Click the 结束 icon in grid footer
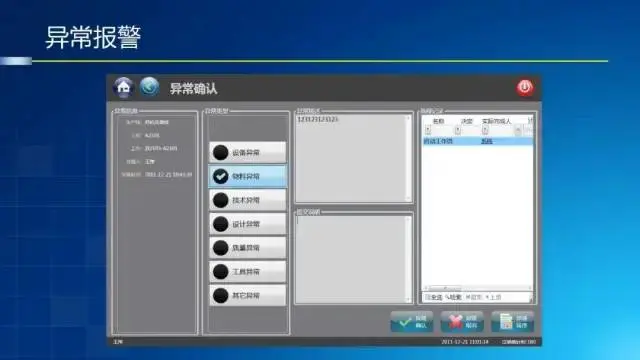Viewport: 640px width, 360px height. [x=453, y=297]
